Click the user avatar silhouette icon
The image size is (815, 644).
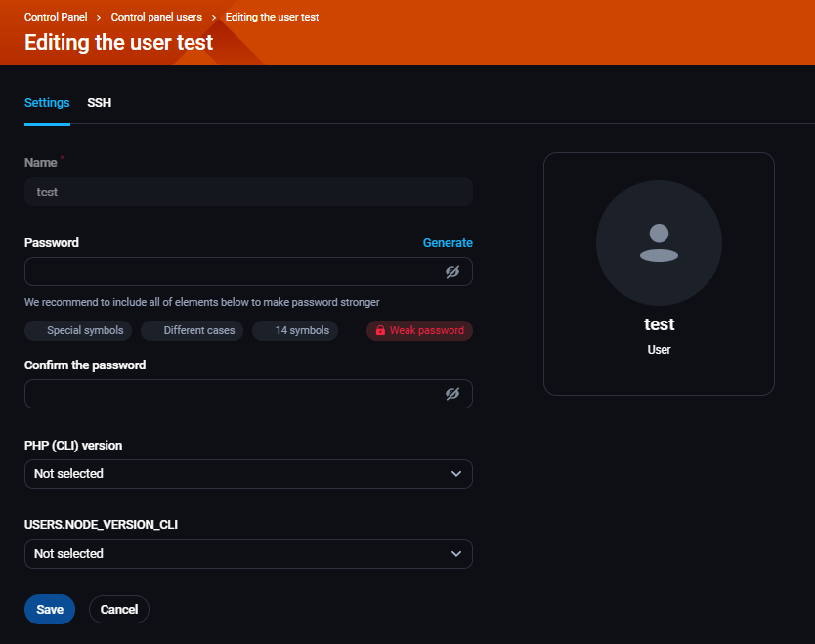[659, 243]
